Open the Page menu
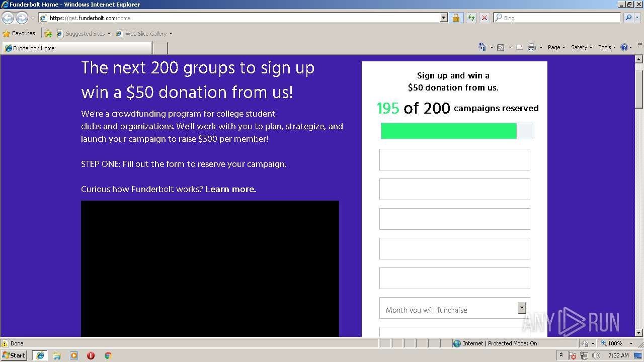The width and height of the screenshot is (644, 362). point(556,47)
